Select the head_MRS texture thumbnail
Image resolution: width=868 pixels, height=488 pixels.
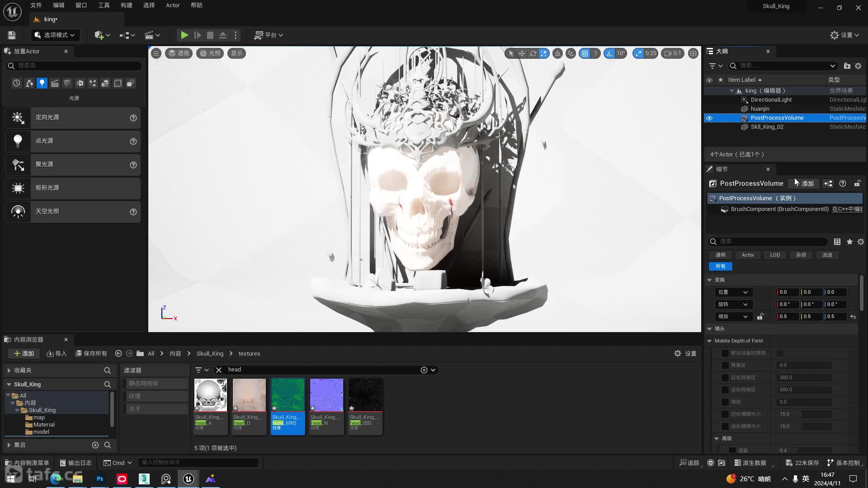point(288,395)
